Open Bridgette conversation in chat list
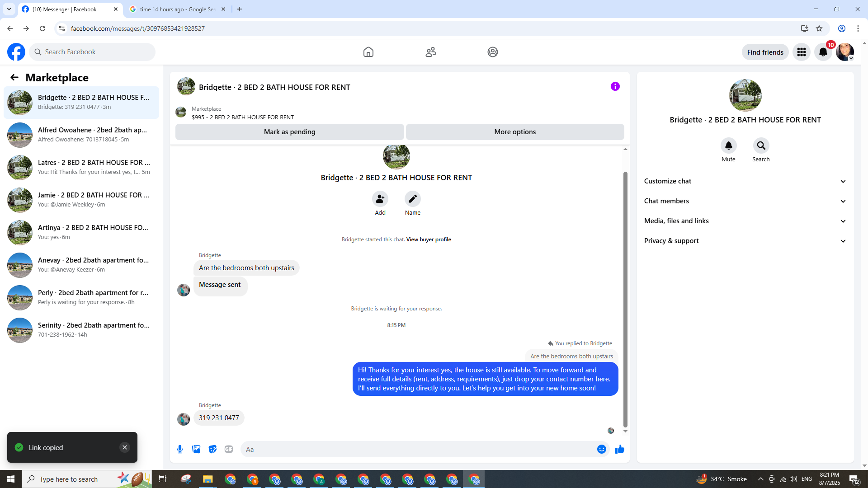868x488 pixels. (81, 103)
